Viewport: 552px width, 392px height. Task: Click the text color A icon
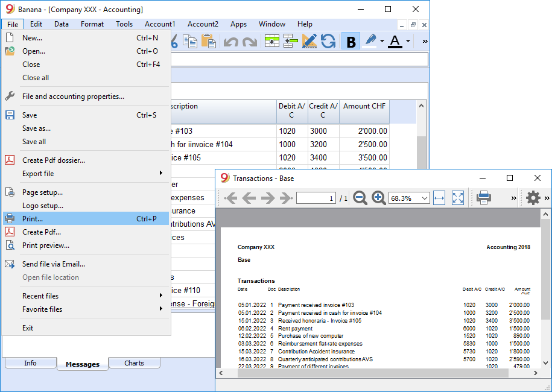(x=395, y=41)
